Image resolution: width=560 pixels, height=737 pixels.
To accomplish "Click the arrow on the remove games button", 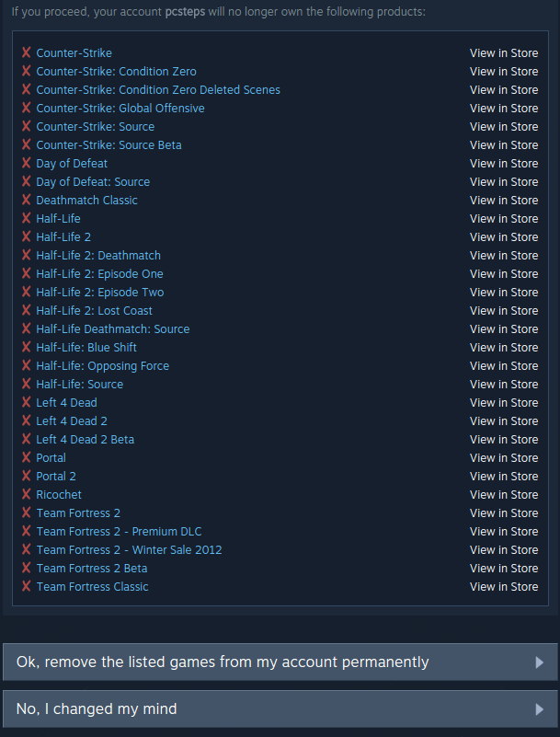I will (x=540, y=662).
